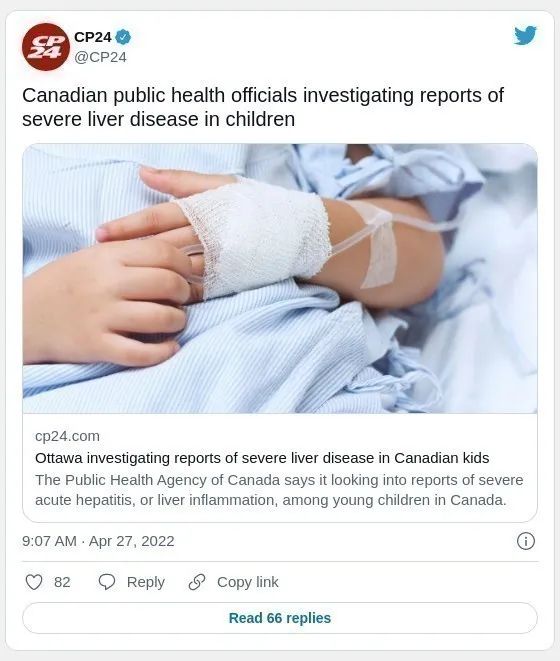
Task: Click the CP24 display name
Action: click(93, 37)
